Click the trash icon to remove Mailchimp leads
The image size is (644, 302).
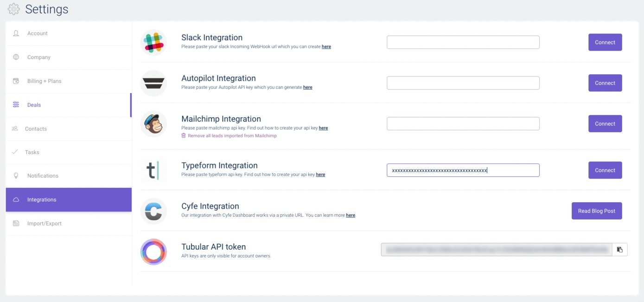click(x=184, y=135)
